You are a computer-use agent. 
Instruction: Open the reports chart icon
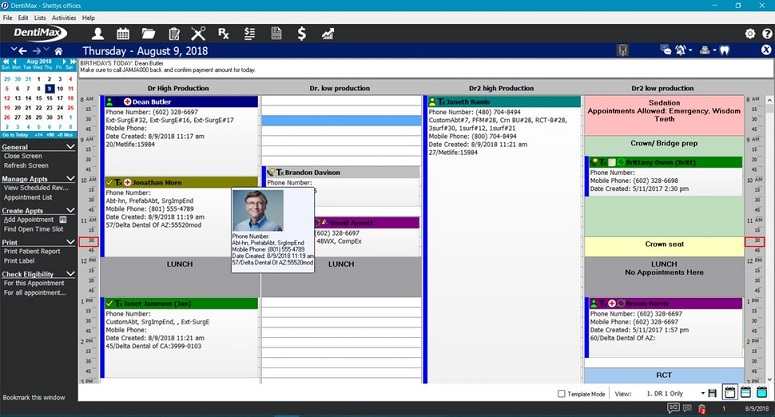coord(328,34)
